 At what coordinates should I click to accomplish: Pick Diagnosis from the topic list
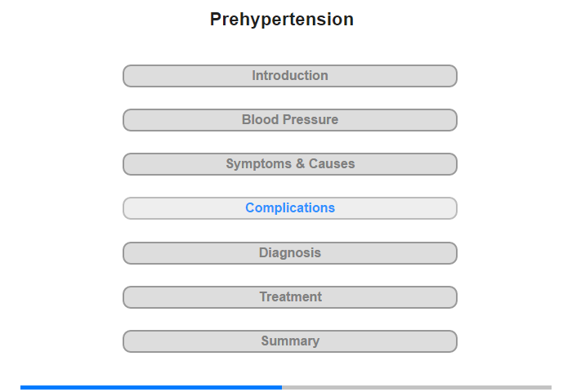290,253
